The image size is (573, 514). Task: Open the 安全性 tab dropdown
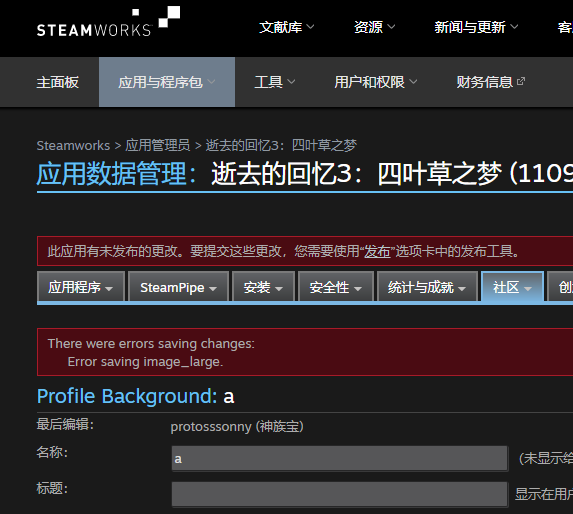point(336,287)
